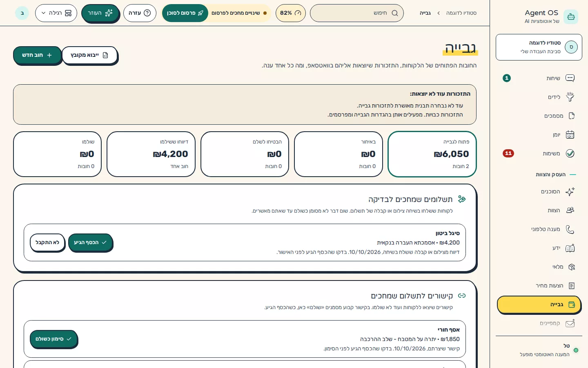Click the calendar icon next to יומן

(570, 135)
